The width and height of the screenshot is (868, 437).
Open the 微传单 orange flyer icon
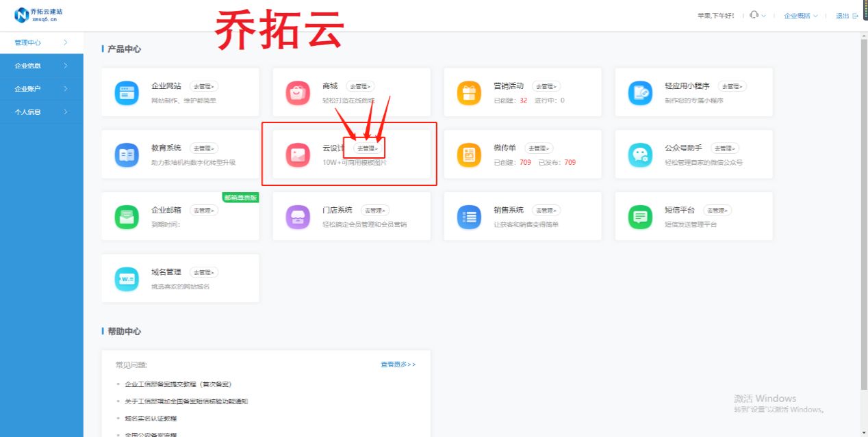point(469,154)
